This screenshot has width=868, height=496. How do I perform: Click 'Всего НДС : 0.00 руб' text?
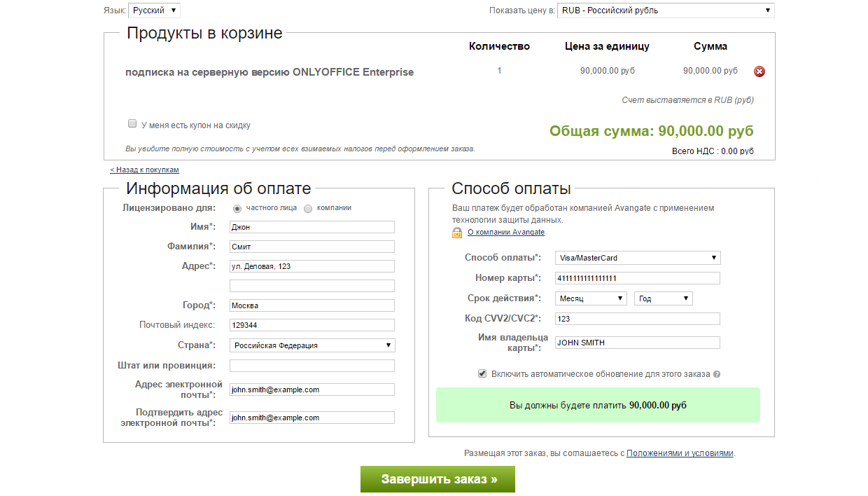(x=713, y=151)
